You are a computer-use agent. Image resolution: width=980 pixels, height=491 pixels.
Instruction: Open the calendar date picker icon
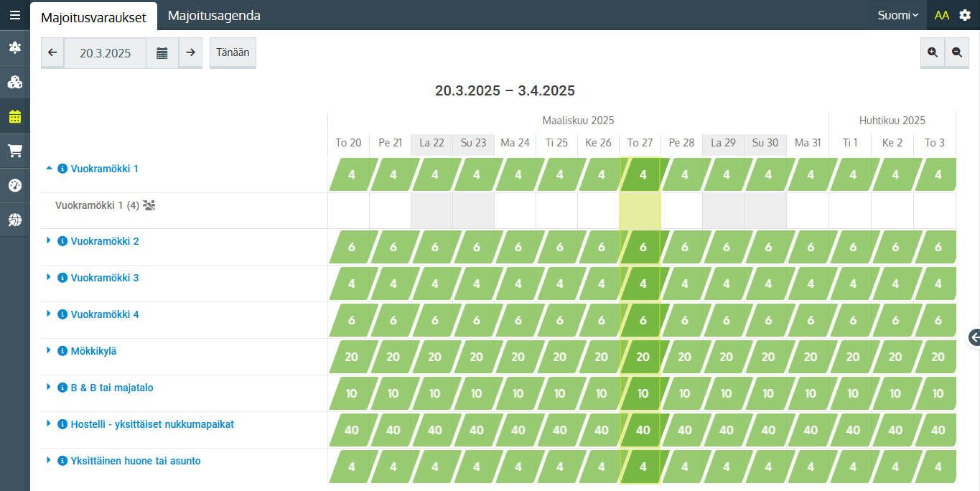[x=162, y=52]
